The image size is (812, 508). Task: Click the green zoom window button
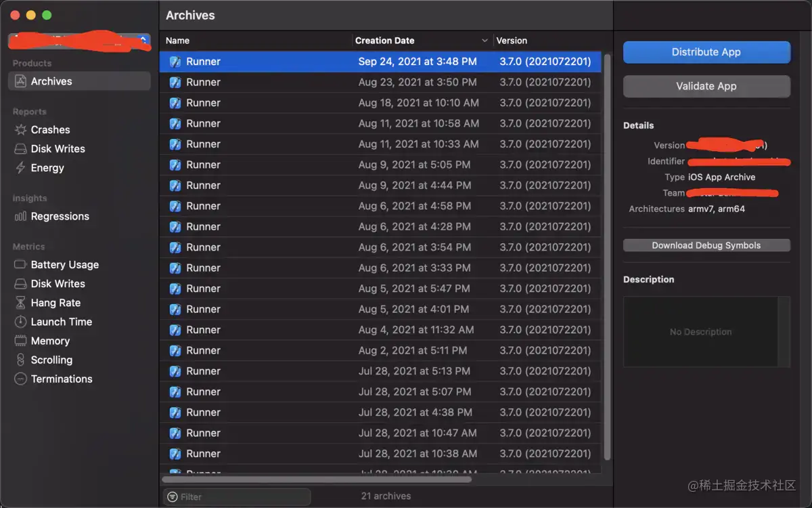(x=47, y=15)
